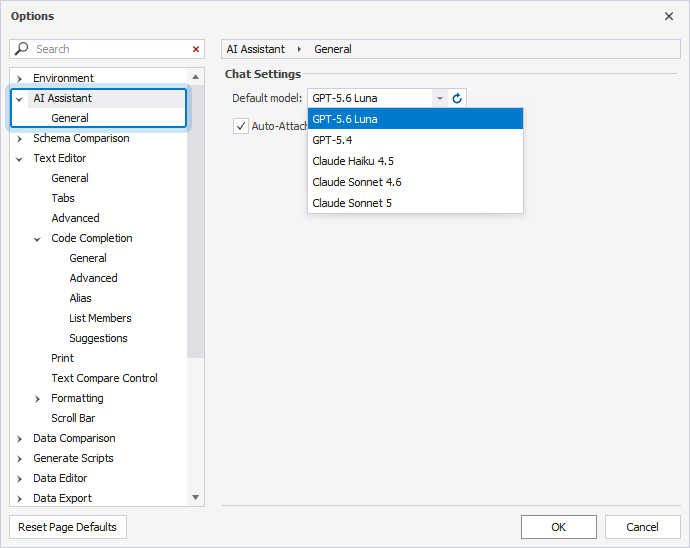Click AI Assistant in the breadcrumb
Screen dimensions: 690x548
pos(256,49)
